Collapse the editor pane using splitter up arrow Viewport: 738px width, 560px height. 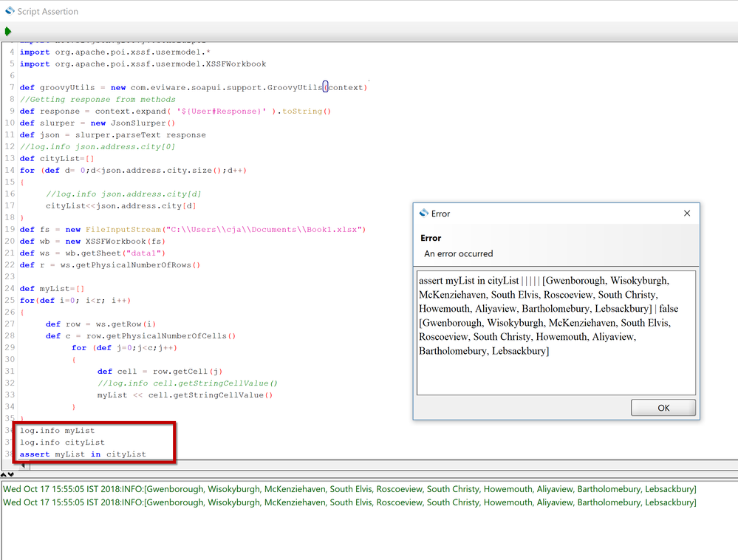pyautogui.click(x=4, y=474)
